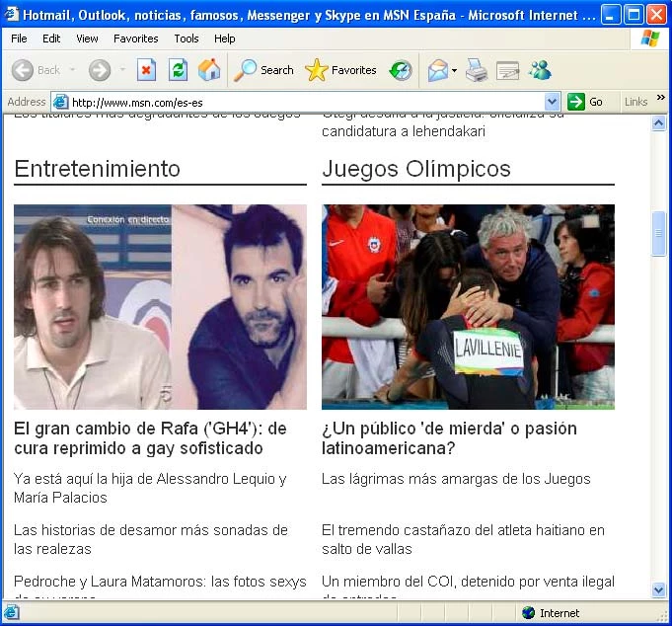Click the Windows flag logo
Screen dimensions: 672x626
[650, 39]
